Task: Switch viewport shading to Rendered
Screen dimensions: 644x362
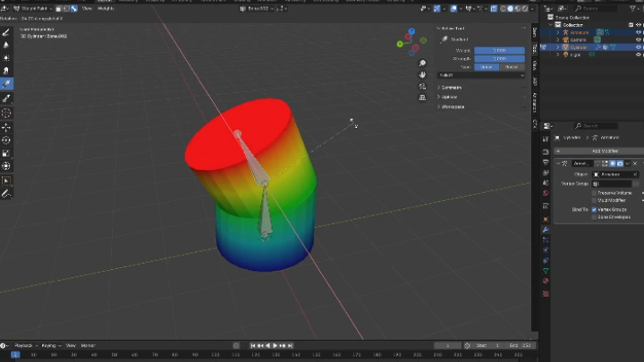Action: pyautogui.click(x=524, y=9)
